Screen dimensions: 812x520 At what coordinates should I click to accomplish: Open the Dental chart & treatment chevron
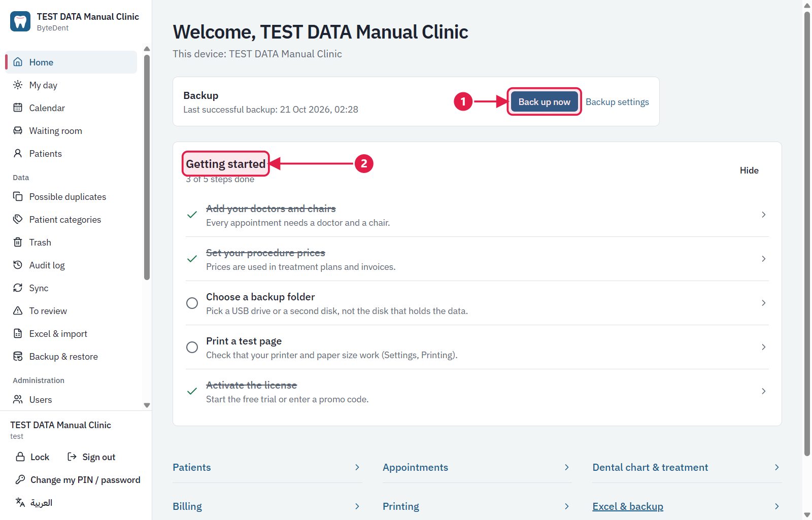point(776,467)
